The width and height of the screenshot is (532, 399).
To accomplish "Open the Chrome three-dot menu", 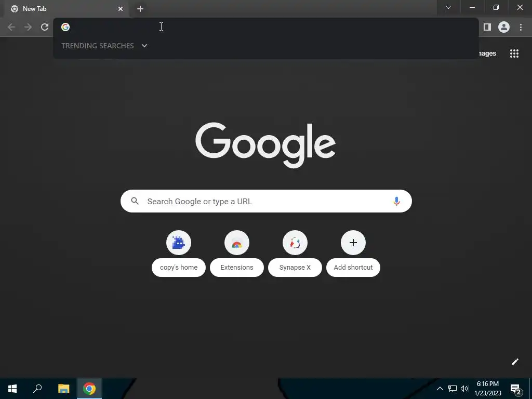I will [521, 27].
